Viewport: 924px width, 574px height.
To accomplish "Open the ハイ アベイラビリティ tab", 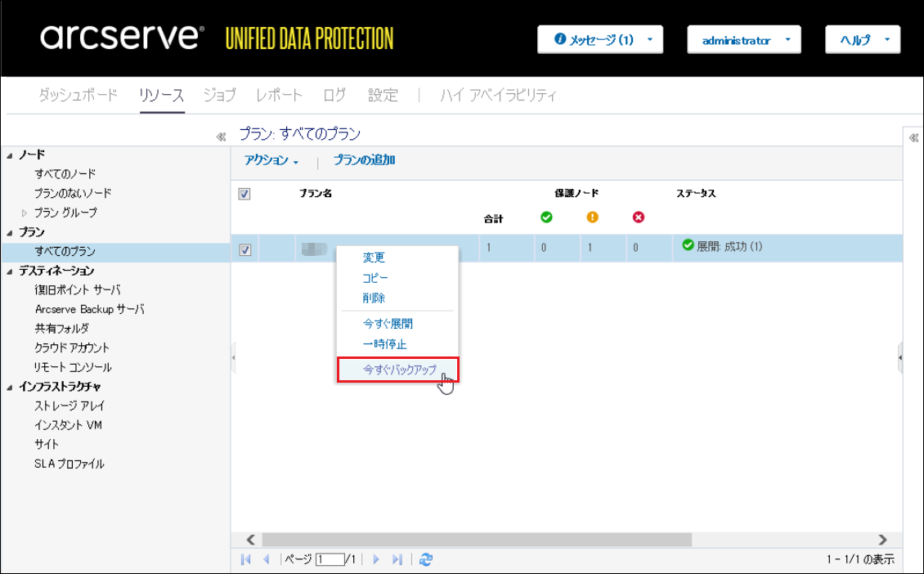I will tap(498, 95).
